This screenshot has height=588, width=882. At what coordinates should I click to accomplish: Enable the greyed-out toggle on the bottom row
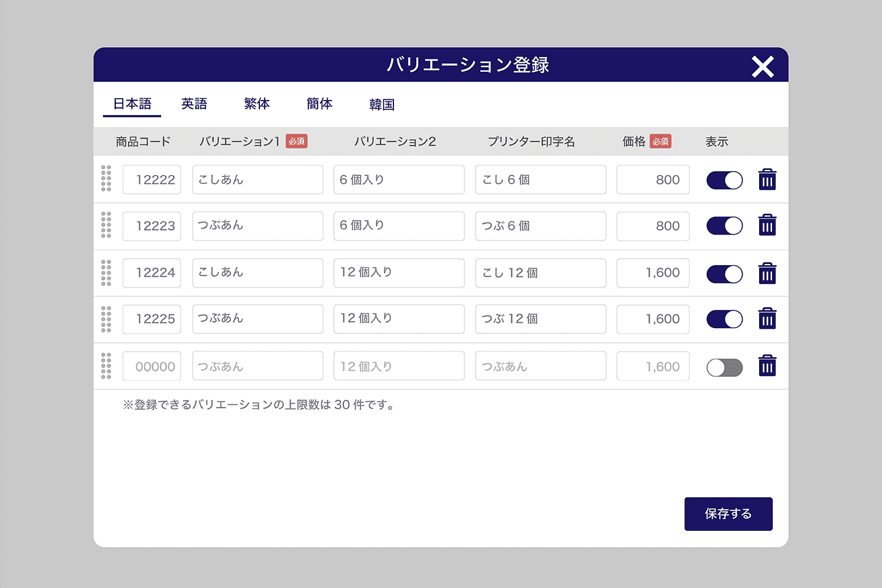[724, 366]
